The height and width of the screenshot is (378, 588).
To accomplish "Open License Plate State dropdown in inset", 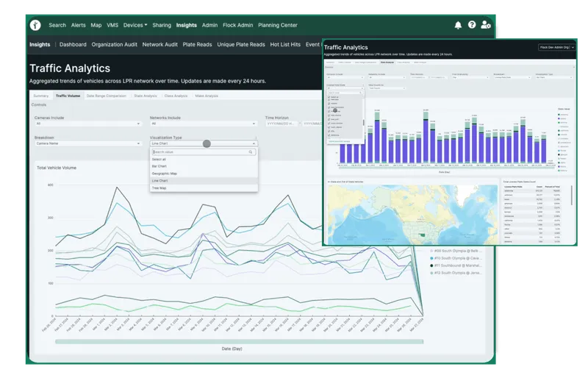I will 345,88.
